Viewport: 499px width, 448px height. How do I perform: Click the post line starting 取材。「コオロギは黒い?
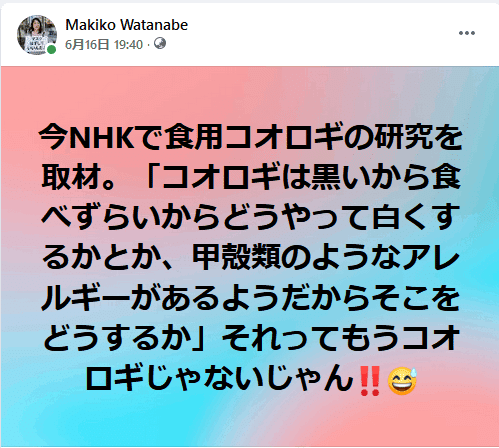251,177
